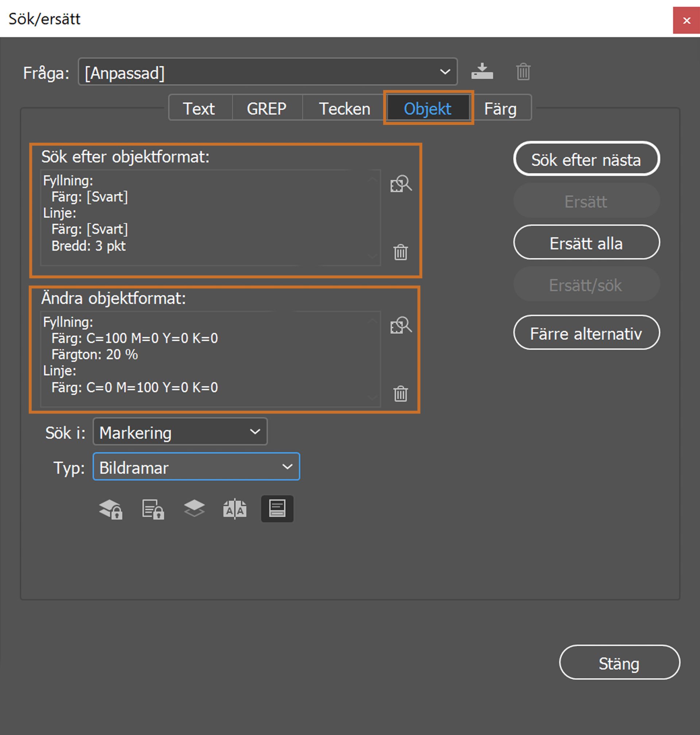
Task: Open the Typ Bildramar dropdown
Action: 196,466
